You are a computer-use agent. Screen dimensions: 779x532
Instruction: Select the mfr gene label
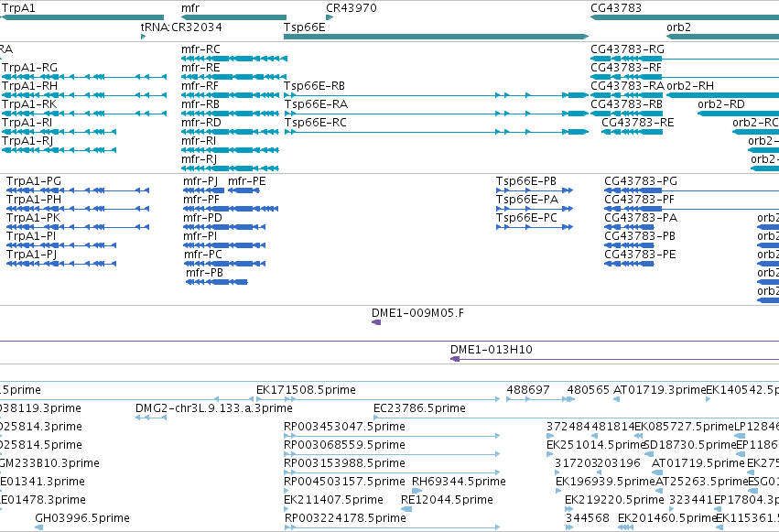click(190, 8)
